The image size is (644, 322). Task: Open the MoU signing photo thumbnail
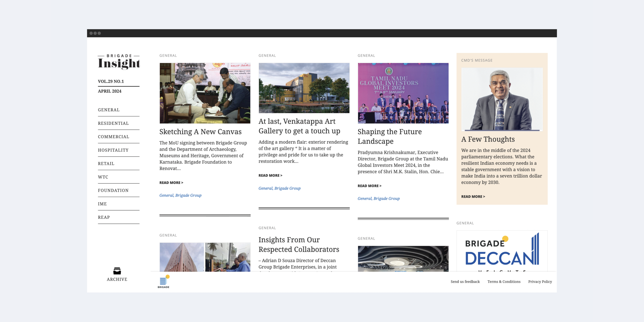(205, 93)
